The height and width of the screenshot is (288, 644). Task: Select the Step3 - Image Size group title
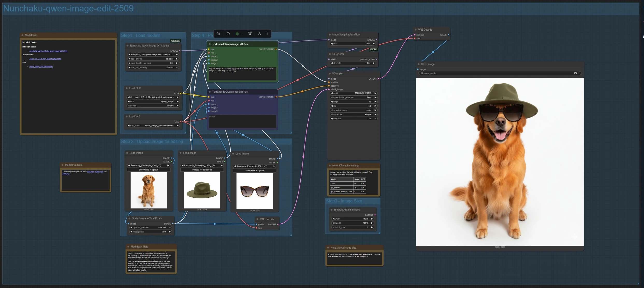pyautogui.click(x=344, y=201)
